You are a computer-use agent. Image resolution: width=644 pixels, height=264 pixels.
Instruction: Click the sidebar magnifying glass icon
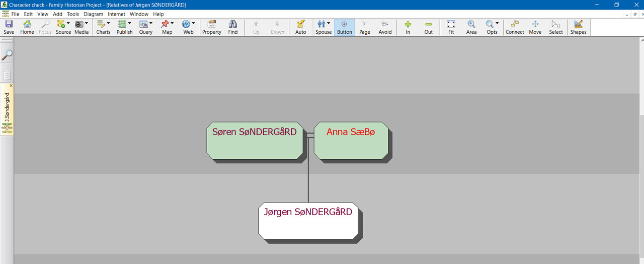click(7, 55)
